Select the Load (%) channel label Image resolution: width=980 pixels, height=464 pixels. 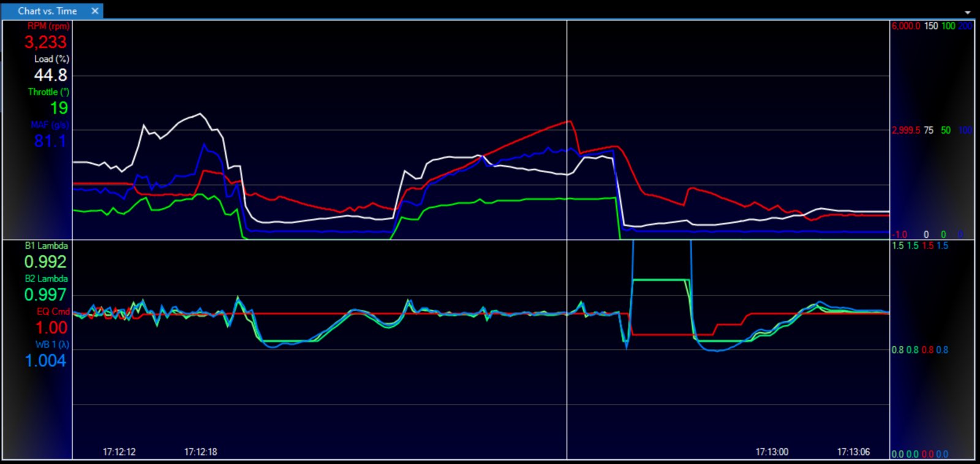[51, 59]
